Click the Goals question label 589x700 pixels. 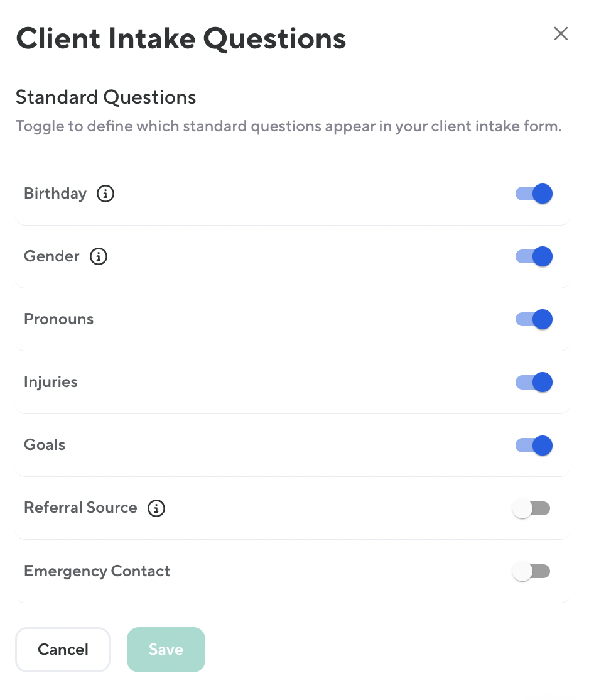tap(45, 445)
